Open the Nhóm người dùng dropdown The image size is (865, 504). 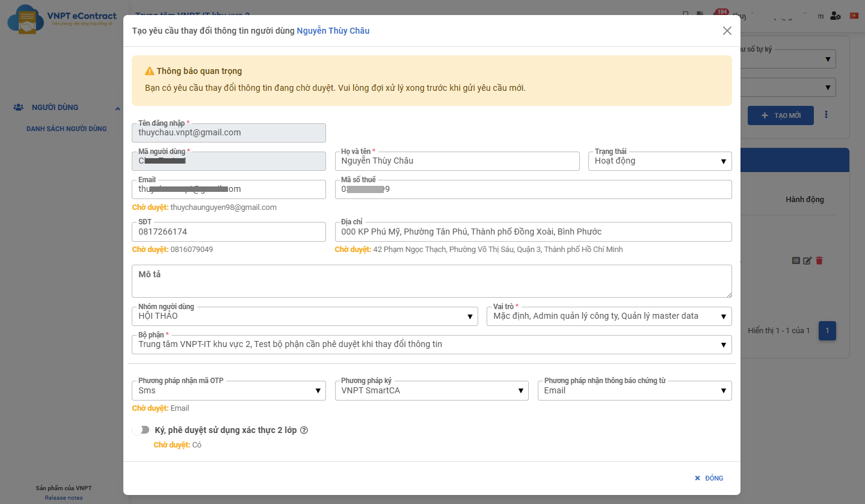pyautogui.click(x=305, y=316)
